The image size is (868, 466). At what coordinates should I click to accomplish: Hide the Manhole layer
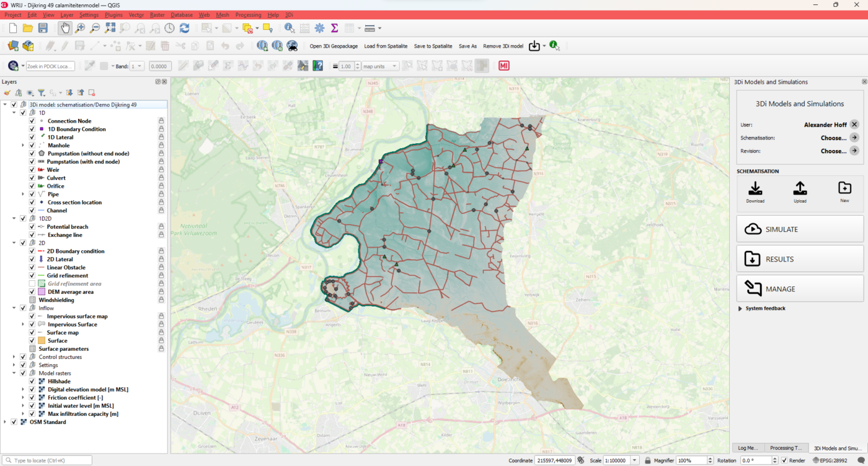pyautogui.click(x=32, y=145)
